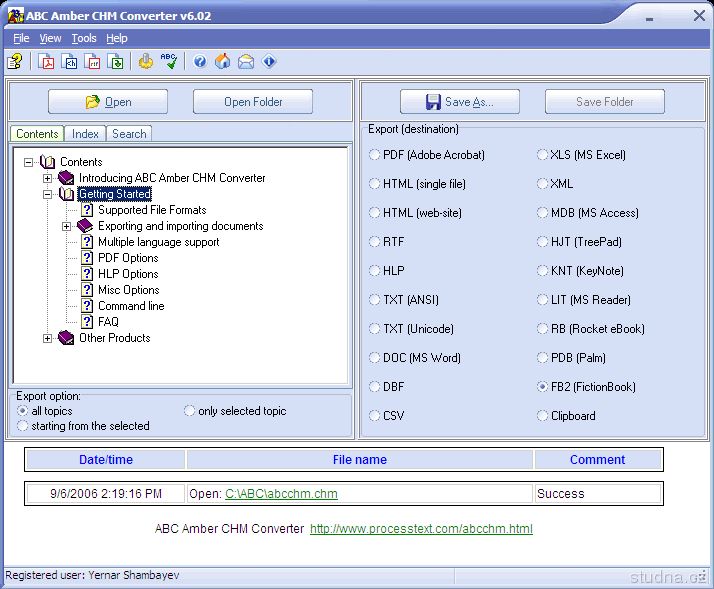Image resolution: width=714 pixels, height=589 pixels.
Task: Open the home page house icon
Action: [x=222, y=62]
